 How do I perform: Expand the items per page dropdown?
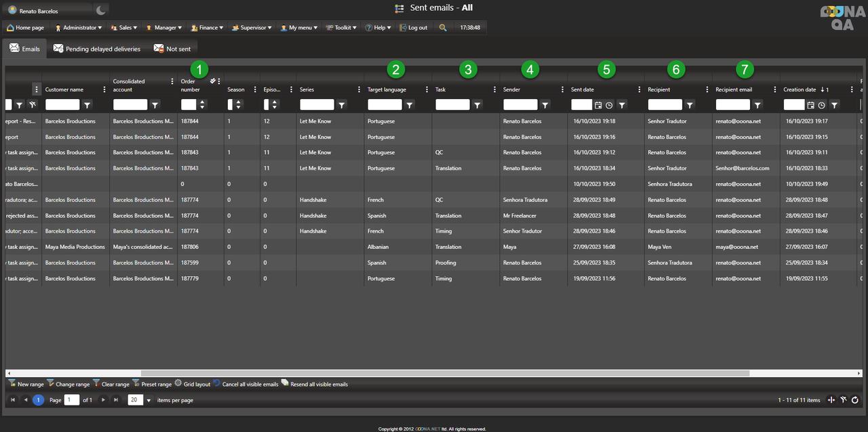[149, 400]
